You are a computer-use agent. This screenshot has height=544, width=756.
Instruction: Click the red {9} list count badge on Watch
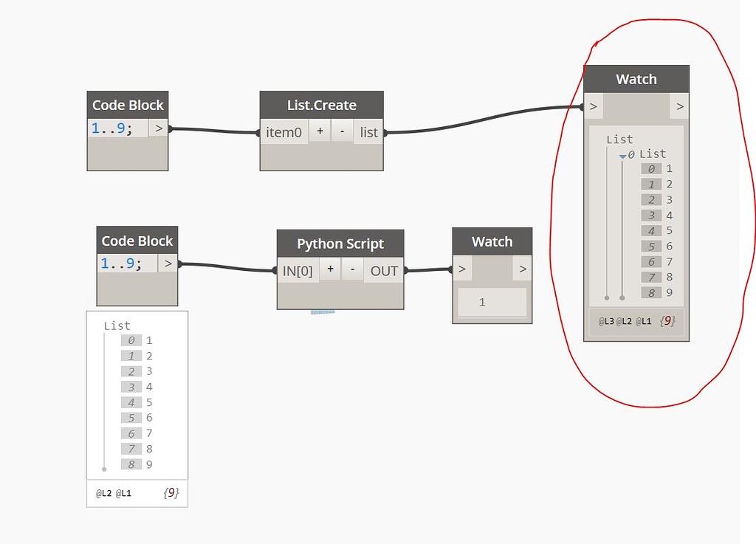click(x=667, y=320)
